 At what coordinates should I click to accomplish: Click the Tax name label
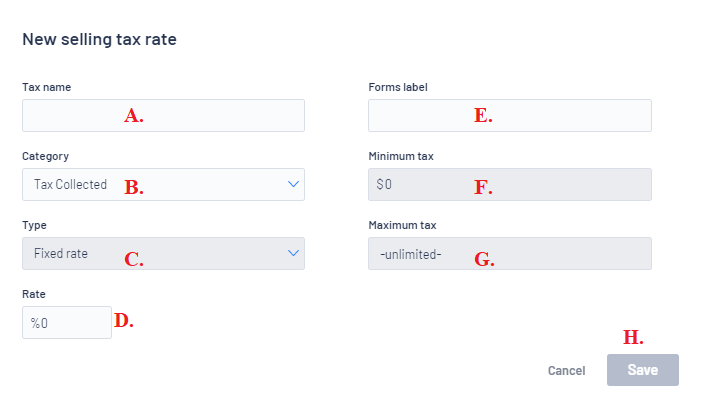click(x=46, y=87)
